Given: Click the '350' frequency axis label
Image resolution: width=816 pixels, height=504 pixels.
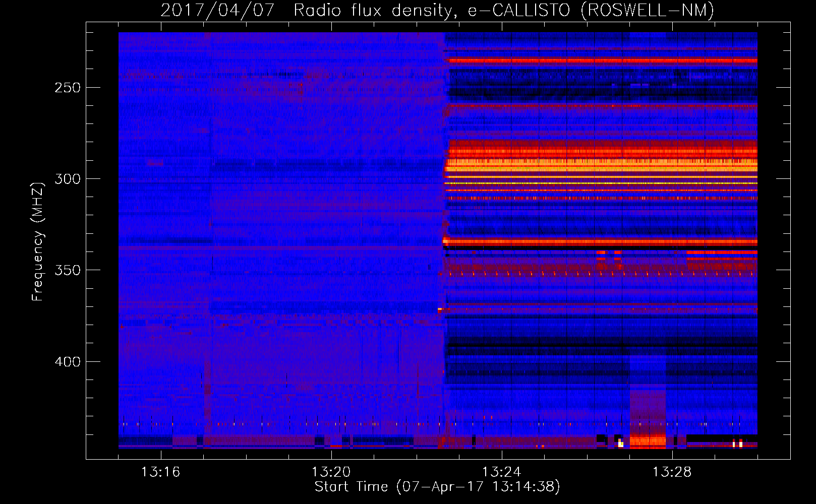Looking at the screenshot, I should pyautogui.click(x=68, y=270).
